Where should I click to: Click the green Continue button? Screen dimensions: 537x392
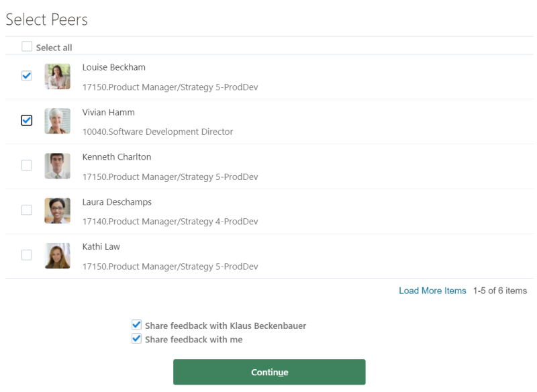pyautogui.click(x=269, y=372)
